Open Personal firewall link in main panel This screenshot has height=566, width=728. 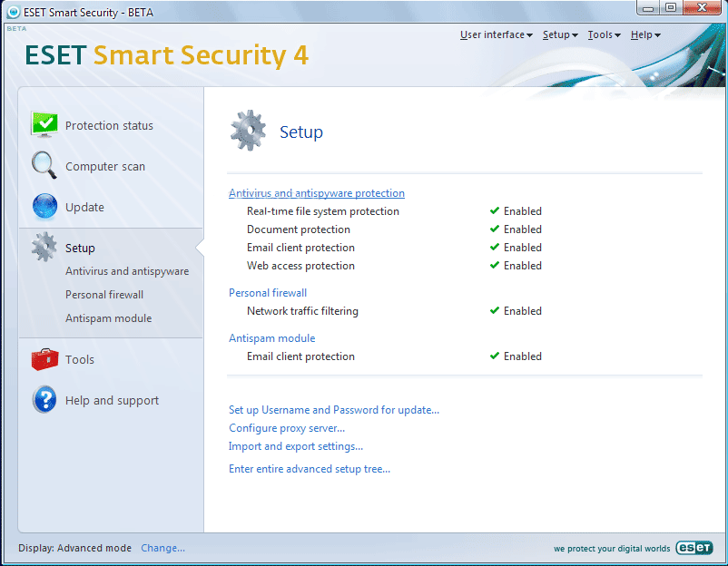click(x=268, y=293)
